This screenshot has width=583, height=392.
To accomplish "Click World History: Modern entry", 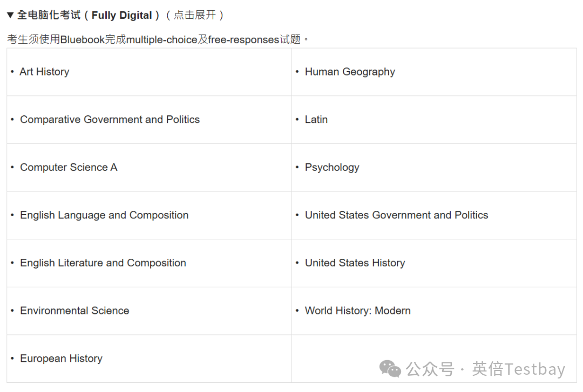I will coord(357,311).
